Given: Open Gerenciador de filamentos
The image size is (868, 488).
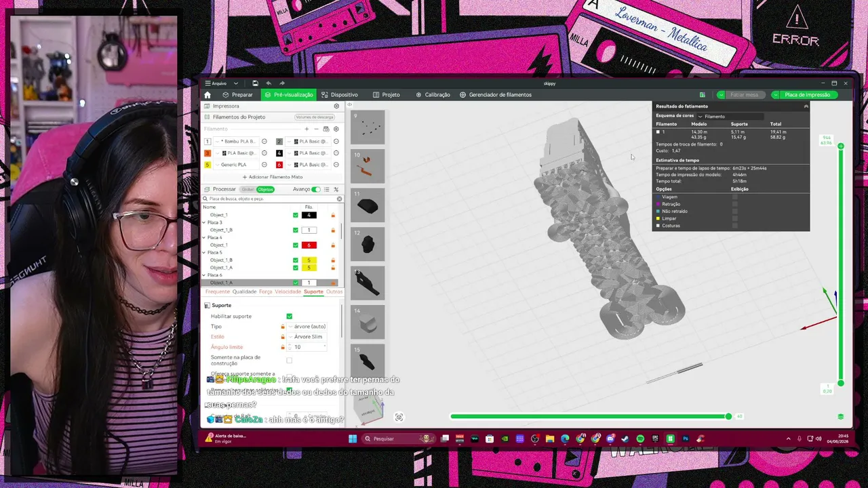Looking at the screenshot, I should (x=496, y=95).
